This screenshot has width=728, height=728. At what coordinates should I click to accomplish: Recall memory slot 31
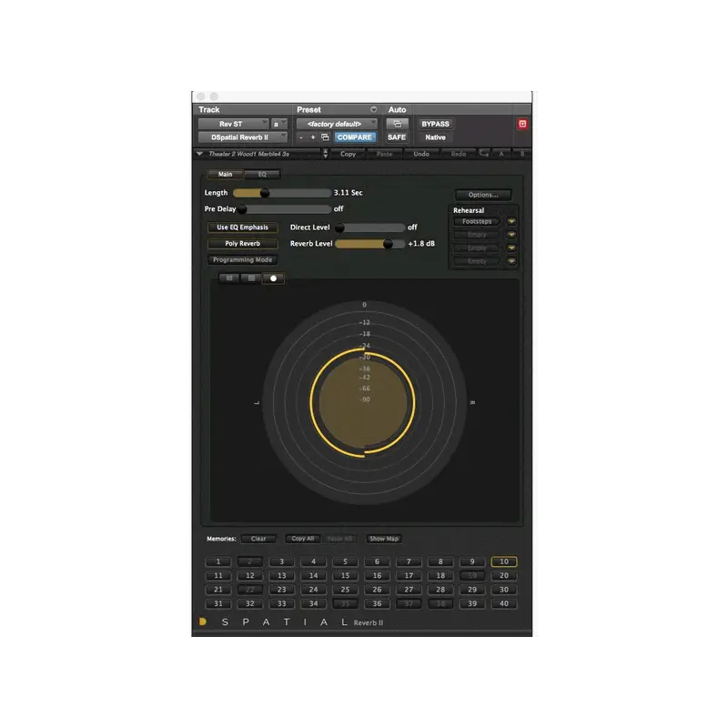coord(218,603)
